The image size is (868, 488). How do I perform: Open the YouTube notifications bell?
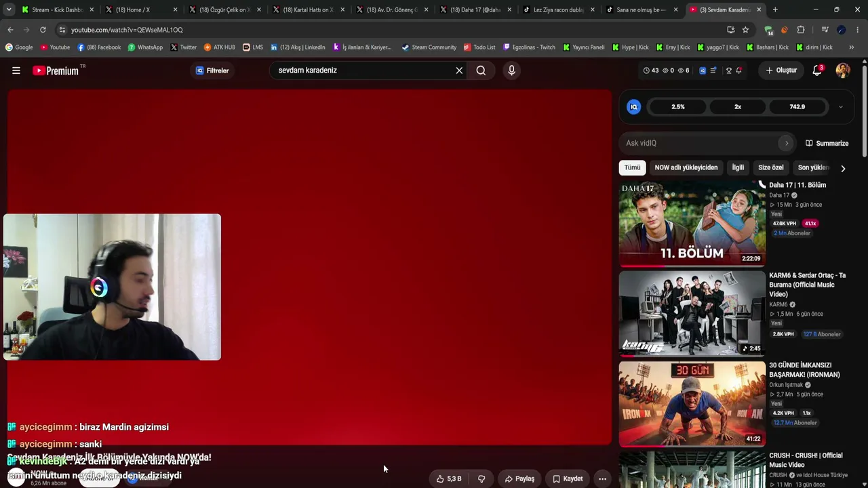tap(817, 70)
